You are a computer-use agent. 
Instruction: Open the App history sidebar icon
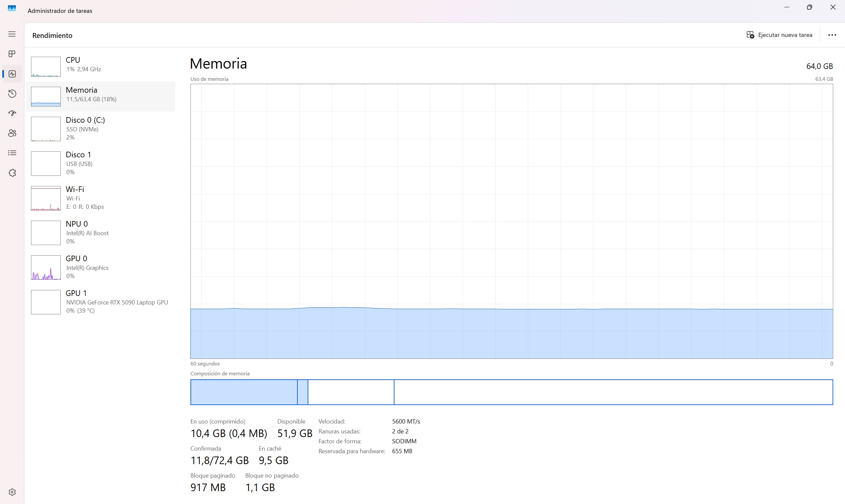[12, 93]
